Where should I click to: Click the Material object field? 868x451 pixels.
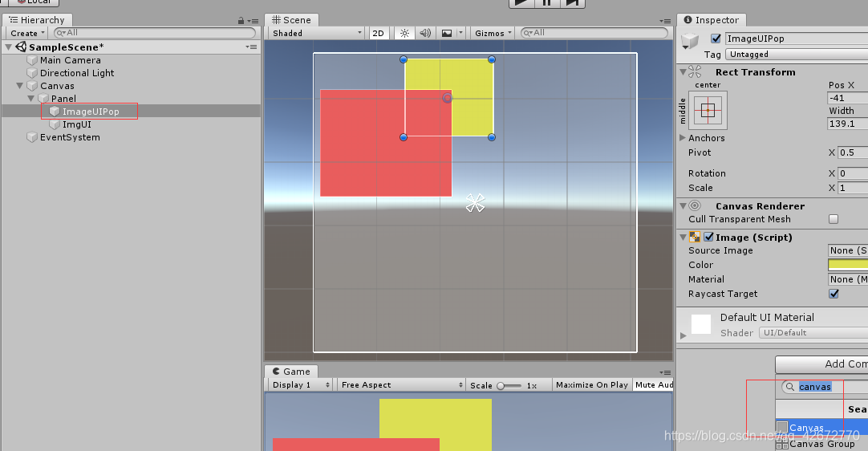(848, 279)
